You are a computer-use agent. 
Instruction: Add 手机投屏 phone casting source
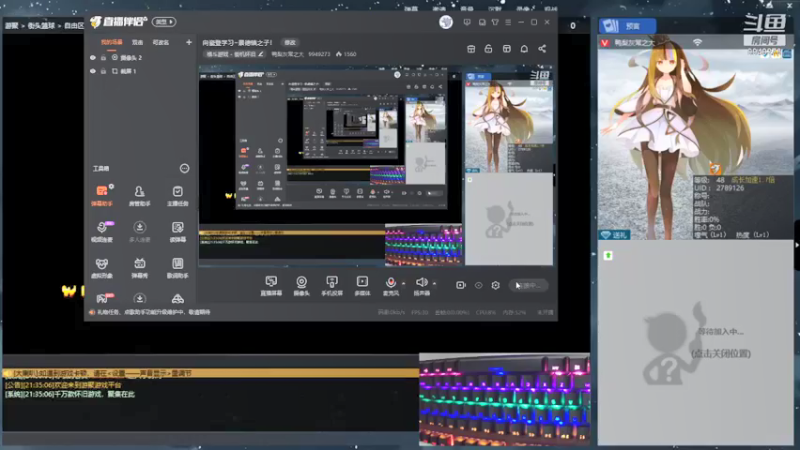[332, 286]
